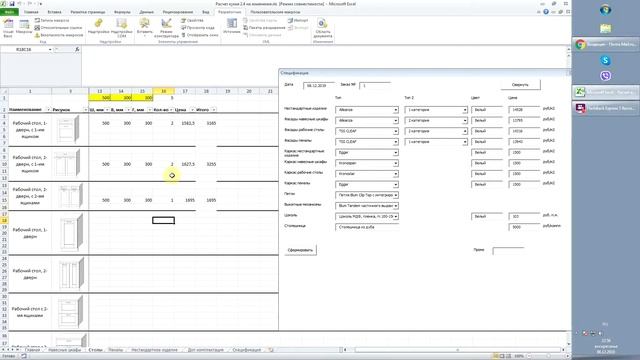Open the Insert controls dropdown
This screenshot has width=640, height=360.
[144, 28]
